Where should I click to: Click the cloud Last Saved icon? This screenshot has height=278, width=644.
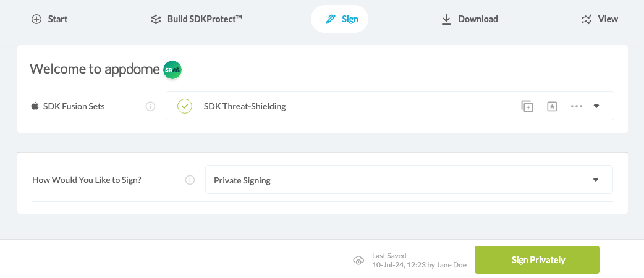pyautogui.click(x=358, y=260)
